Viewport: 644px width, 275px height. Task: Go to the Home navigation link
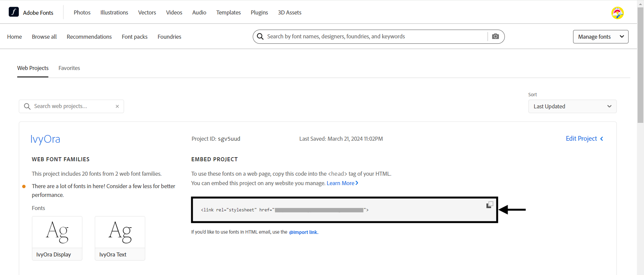[14, 37]
